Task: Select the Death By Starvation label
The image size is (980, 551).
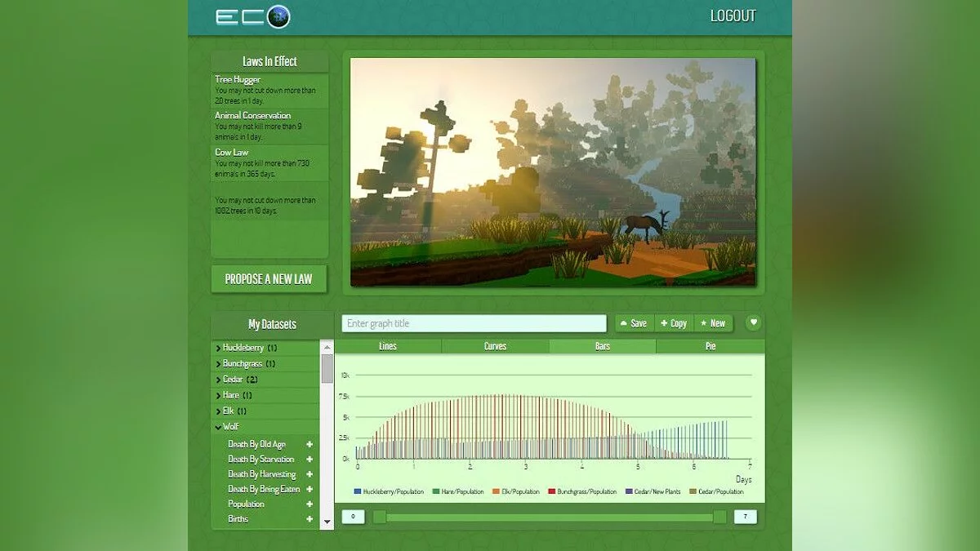Action: 261,459
